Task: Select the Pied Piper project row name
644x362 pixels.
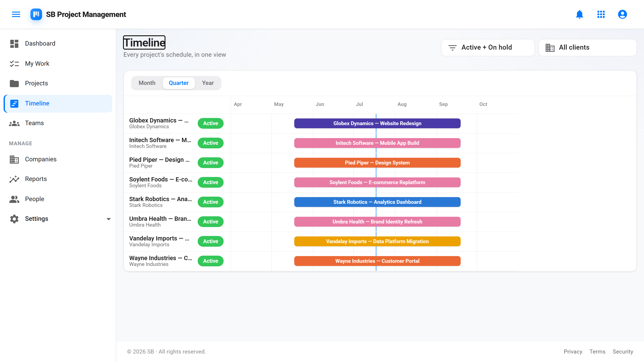Action: pos(159,160)
